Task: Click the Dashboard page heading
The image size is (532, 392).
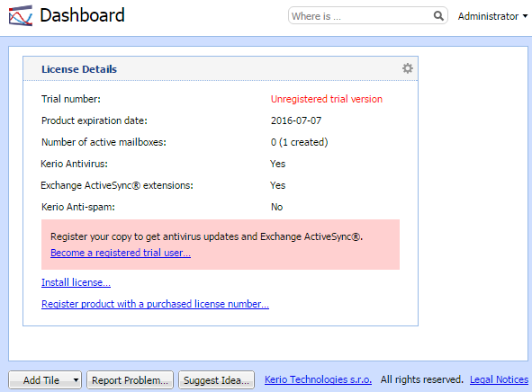Action: click(82, 15)
